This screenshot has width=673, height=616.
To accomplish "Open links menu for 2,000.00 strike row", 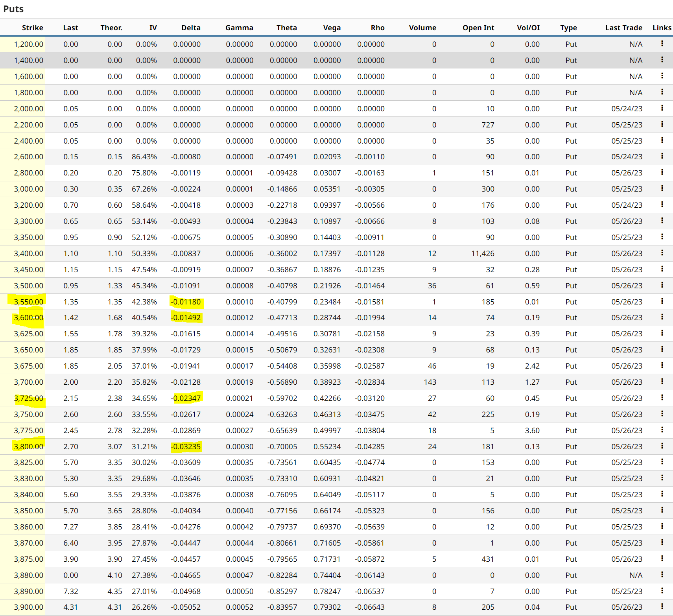I will coord(662,108).
